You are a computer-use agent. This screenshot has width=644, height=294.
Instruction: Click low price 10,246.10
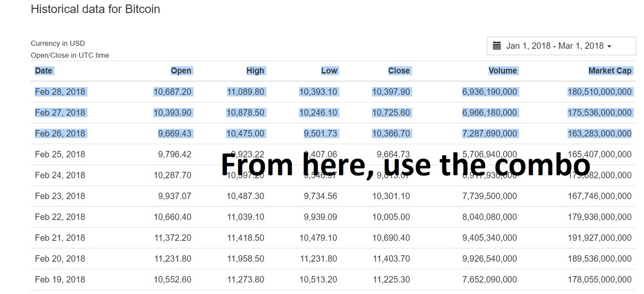(x=318, y=113)
